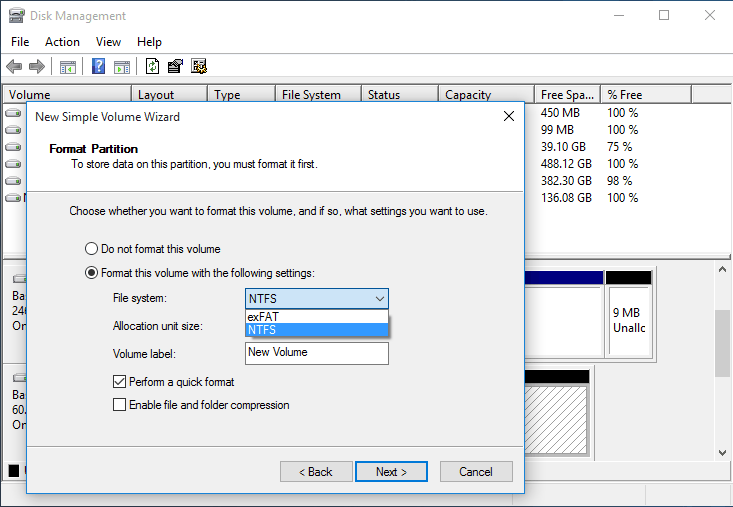The width and height of the screenshot is (733, 507).
Task: Click the Back arrow toolbar icon
Action: (14, 66)
